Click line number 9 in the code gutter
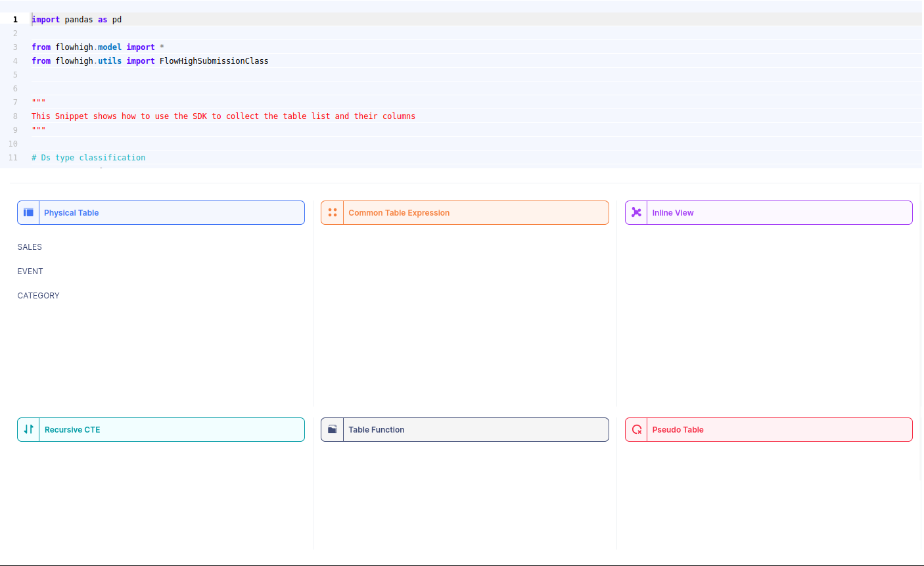Screen dimensions: 924x566 tap(15, 130)
